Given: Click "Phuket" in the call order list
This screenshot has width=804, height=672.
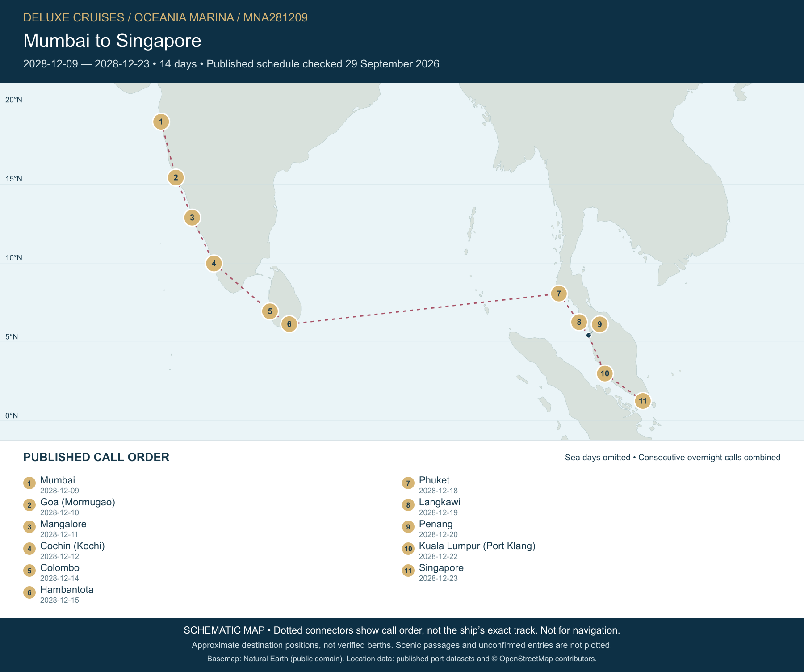Looking at the screenshot, I should 434,480.
